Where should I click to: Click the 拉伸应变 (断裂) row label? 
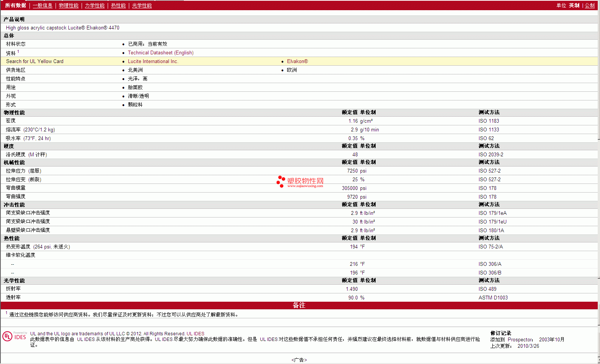click(x=23, y=180)
